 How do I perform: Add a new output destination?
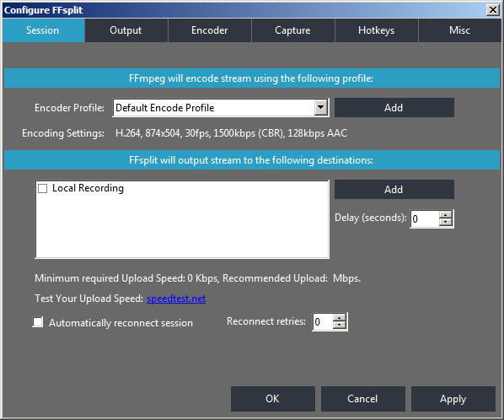[394, 189]
